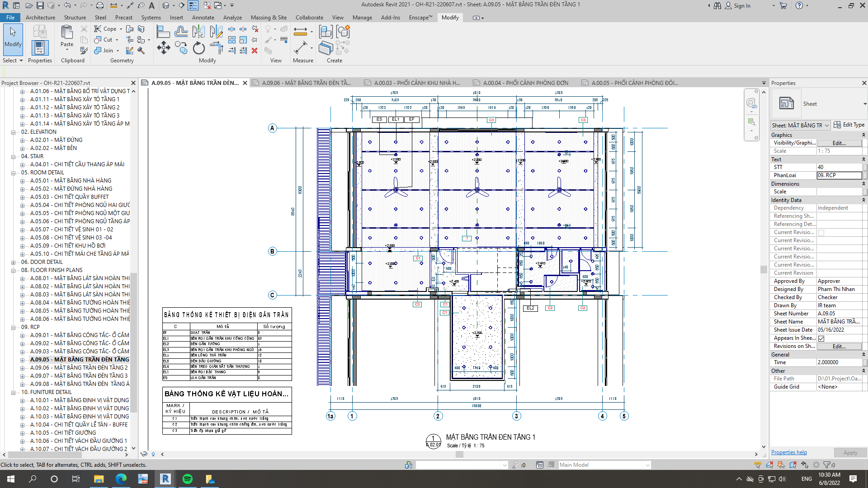Click the Properties help link
Screen dimensions: 868x488
789,452
